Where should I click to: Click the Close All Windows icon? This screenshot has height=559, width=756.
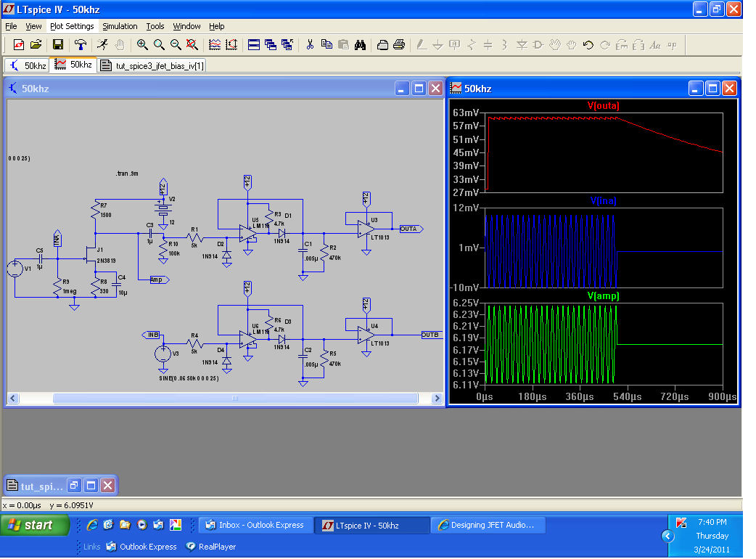(x=287, y=45)
